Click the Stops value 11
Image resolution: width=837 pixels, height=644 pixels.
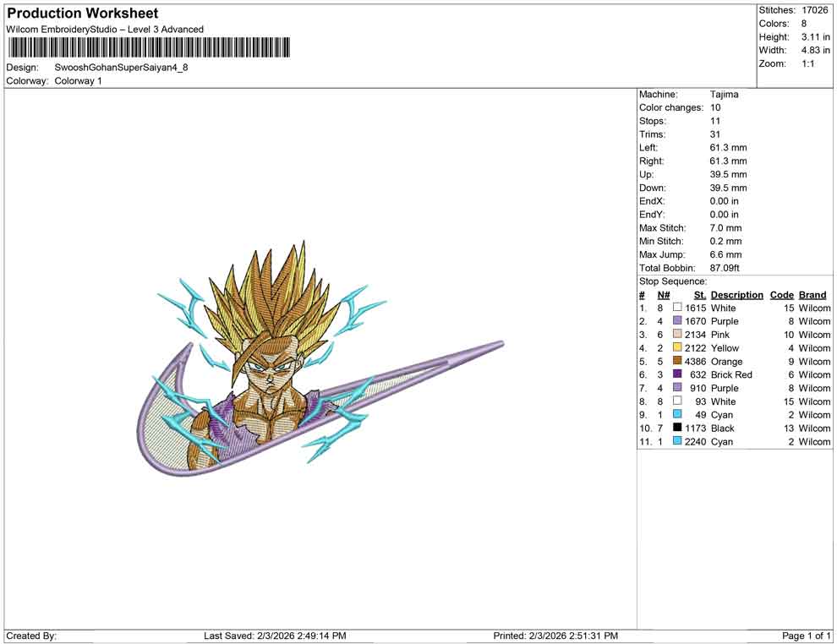click(715, 121)
